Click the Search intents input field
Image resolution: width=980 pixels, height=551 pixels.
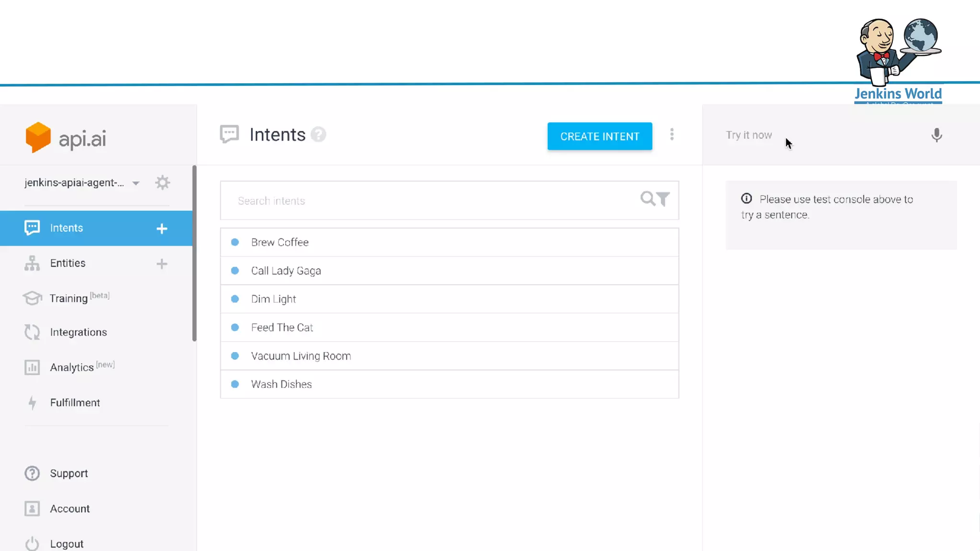coord(431,201)
